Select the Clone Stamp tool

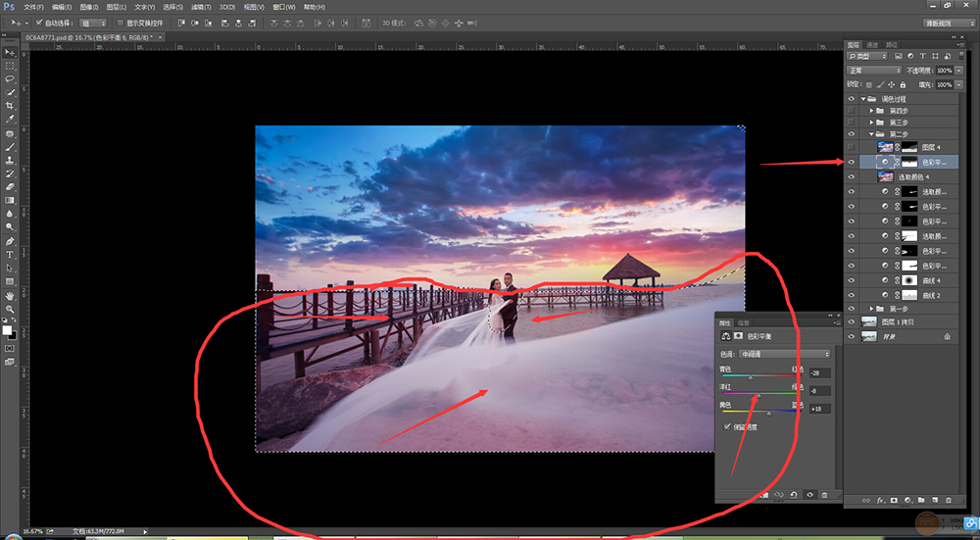(x=10, y=160)
